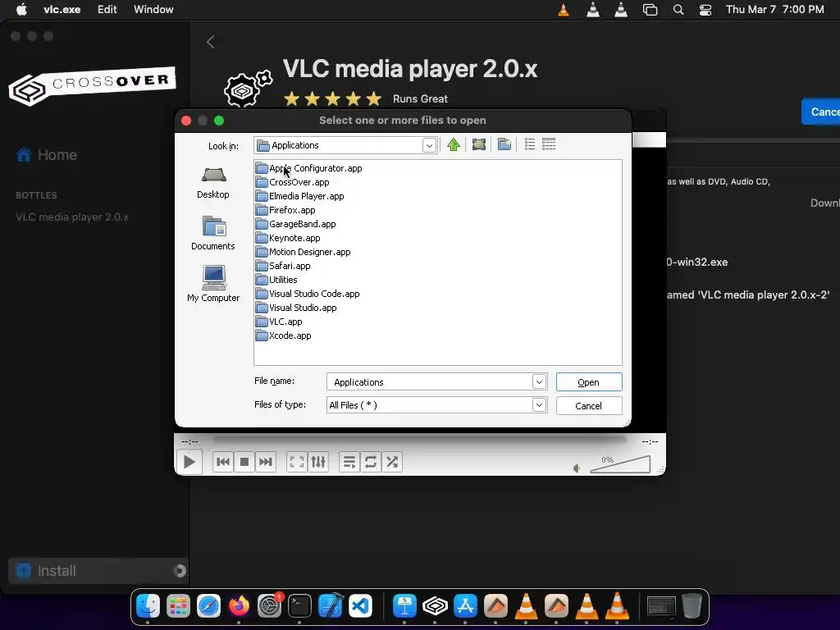
Task: Select CrossOver.app in file list
Action: (x=293, y=182)
